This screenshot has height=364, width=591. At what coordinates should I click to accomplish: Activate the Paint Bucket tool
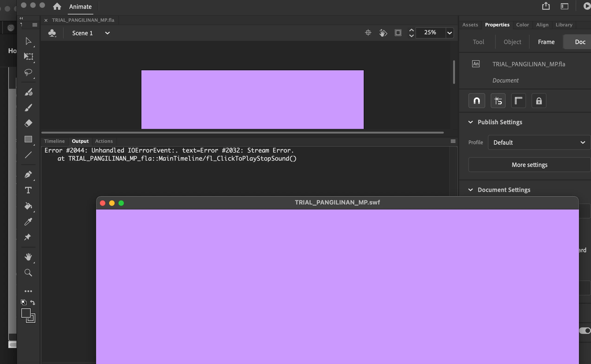point(28,206)
